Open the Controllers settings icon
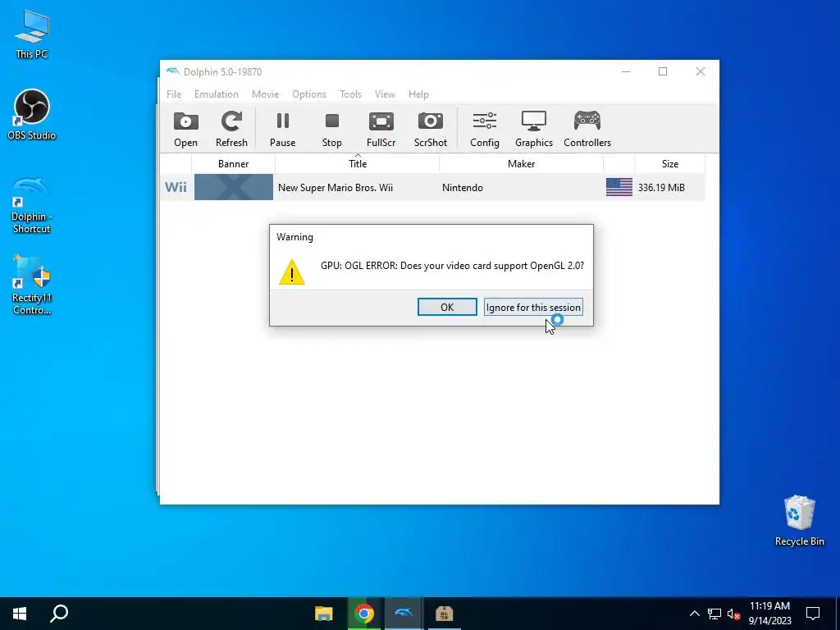 [587, 129]
